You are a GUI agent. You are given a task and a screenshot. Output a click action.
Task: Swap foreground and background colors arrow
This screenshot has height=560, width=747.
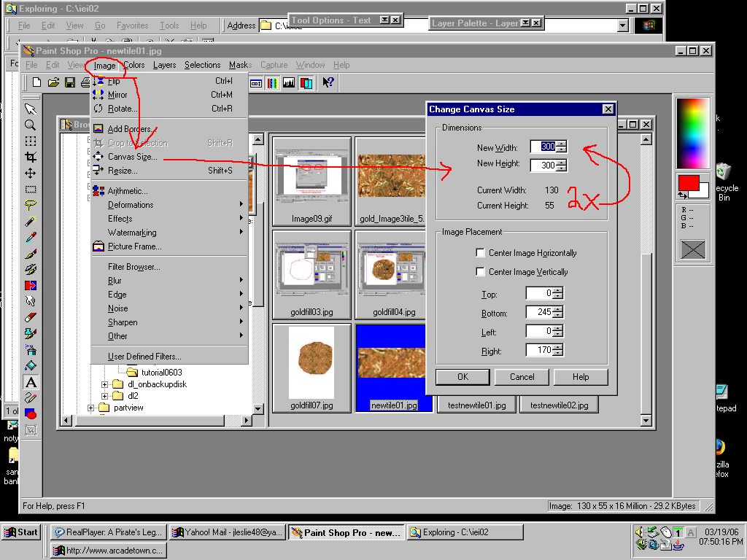683,195
